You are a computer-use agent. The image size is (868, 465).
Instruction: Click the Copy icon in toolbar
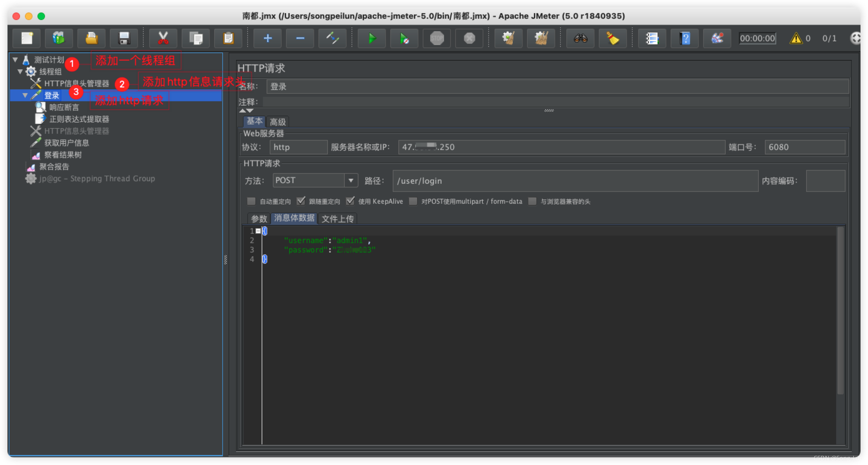(196, 38)
